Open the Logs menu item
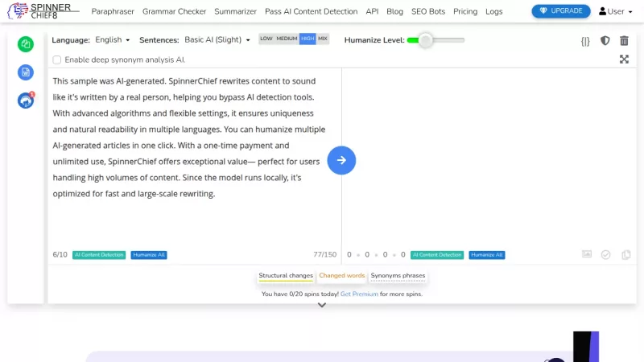The height and width of the screenshot is (362, 644). tap(493, 11)
